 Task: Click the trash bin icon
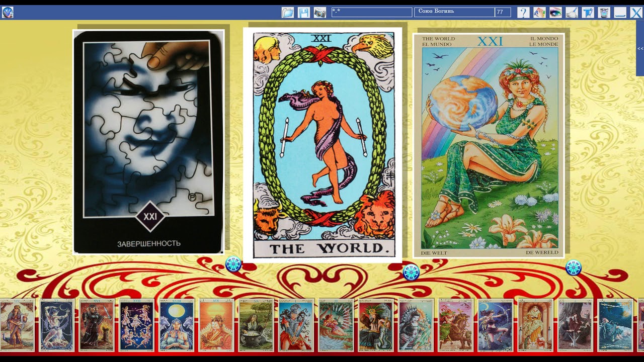(604, 13)
